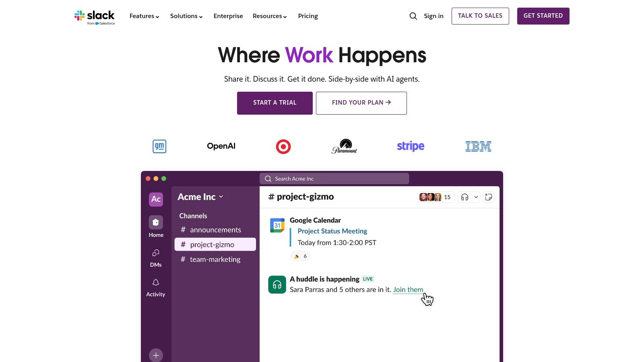644x362 pixels.
Task: Click the red window dot in mockup
Action: click(x=148, y=179)
